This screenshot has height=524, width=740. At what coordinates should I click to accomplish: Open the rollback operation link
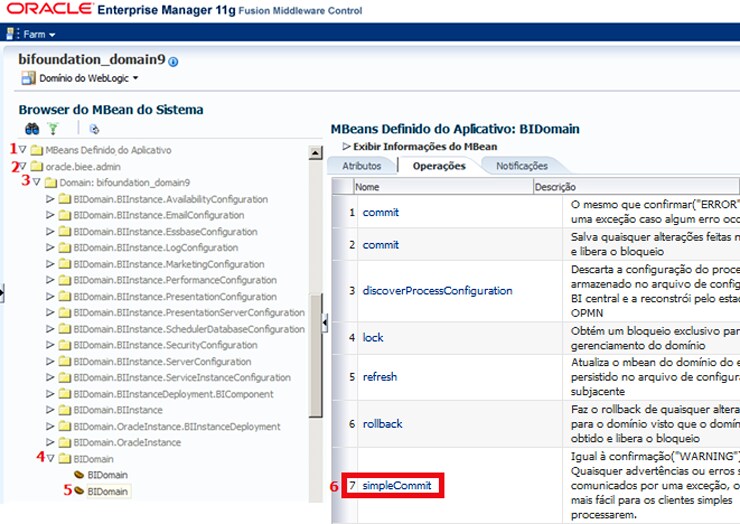tap(382, 423)
